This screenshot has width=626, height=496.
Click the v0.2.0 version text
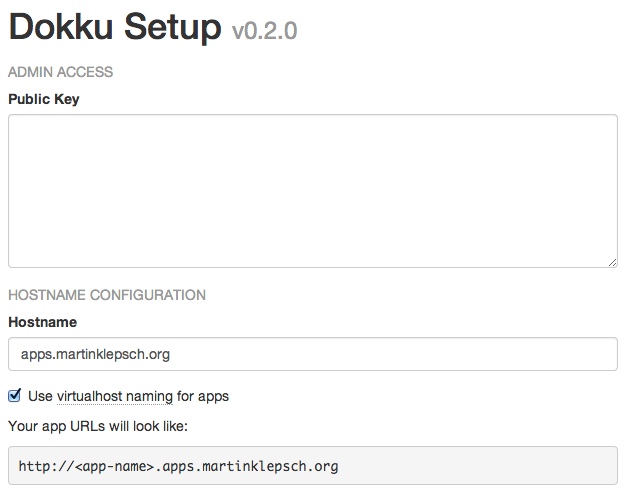pos(265,31)
